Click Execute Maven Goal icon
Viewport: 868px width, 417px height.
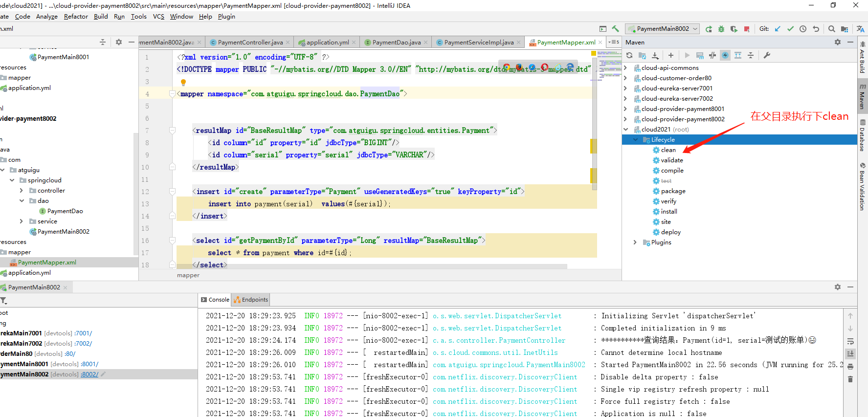[700, 55]
